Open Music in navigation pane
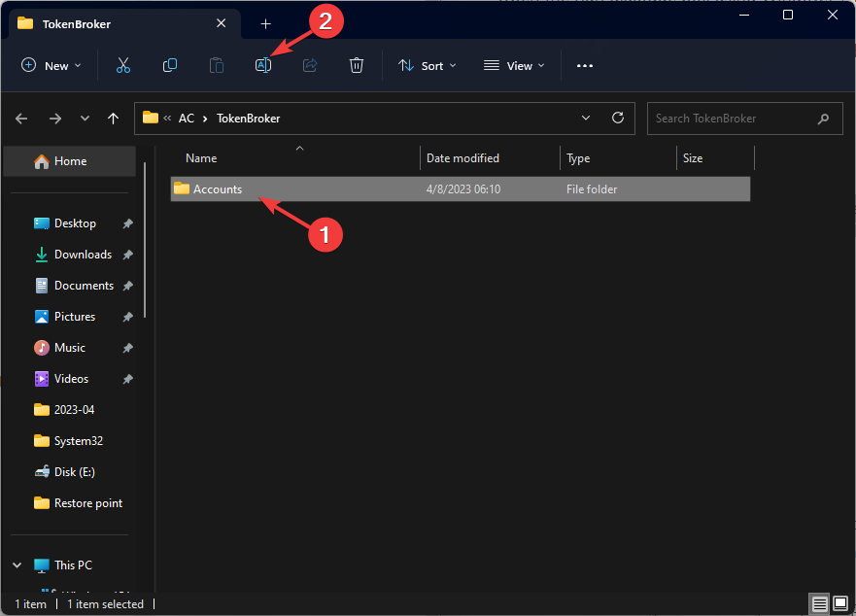Image resolution: width=856 pixels, height=616 pixels. tap(70, 348)
